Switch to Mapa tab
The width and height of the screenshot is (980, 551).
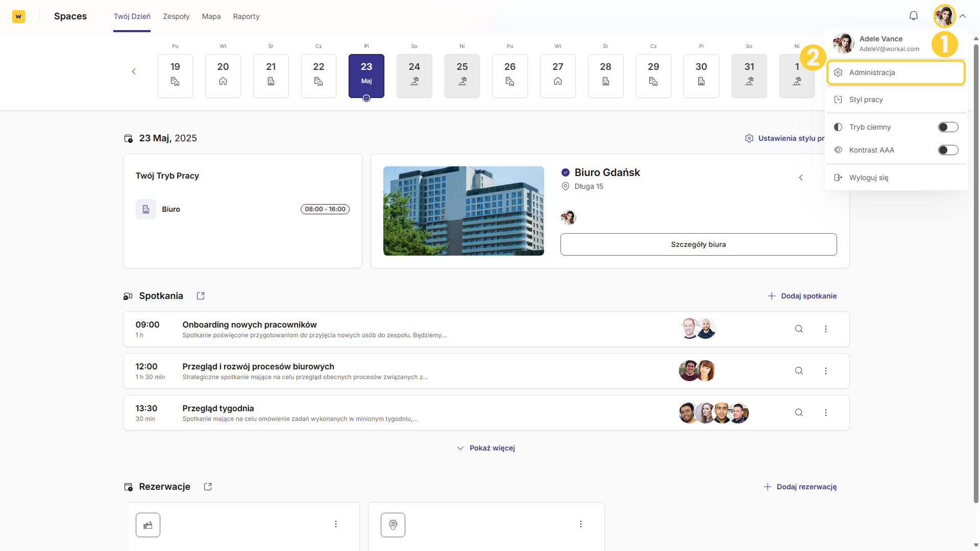click(211, 16)
